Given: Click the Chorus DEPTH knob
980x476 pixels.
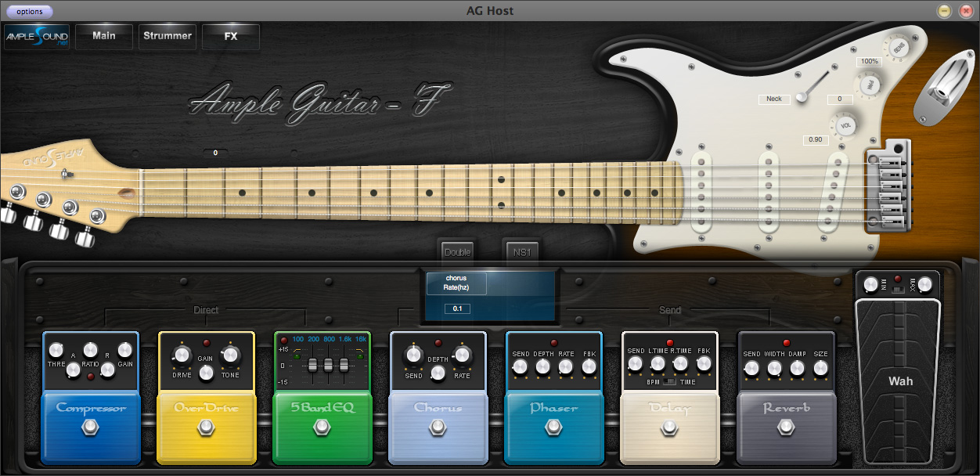Looking at the screenshot, I should [438, 373].
